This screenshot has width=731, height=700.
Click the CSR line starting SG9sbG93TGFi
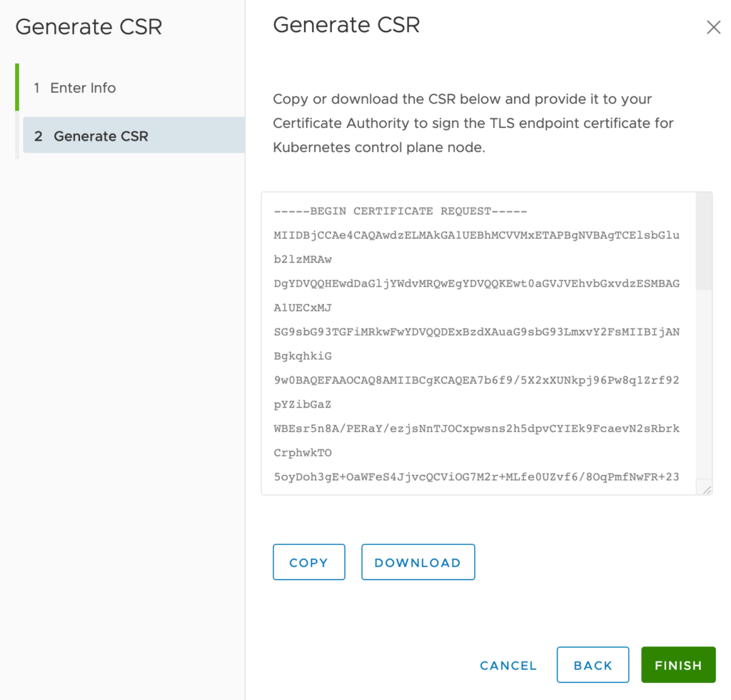click(476, 331)
